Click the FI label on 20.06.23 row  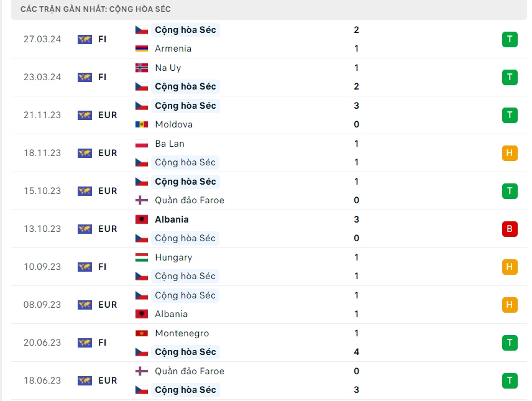(102, 343)
